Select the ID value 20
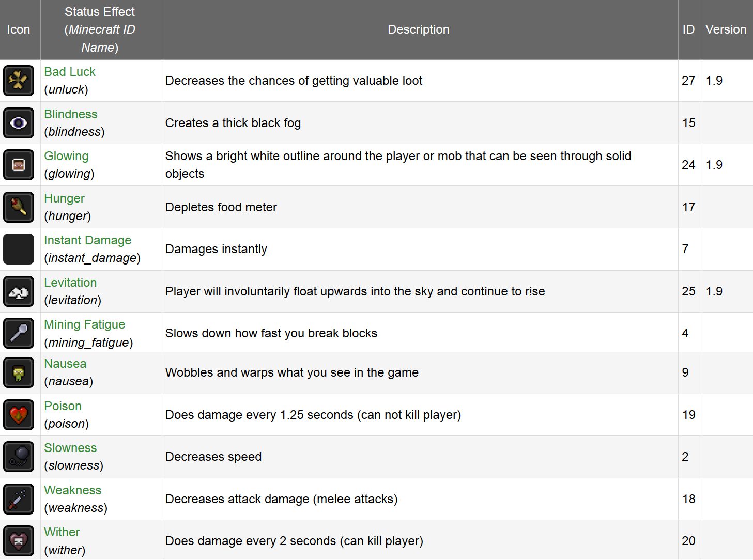 (x=688, y=541)
